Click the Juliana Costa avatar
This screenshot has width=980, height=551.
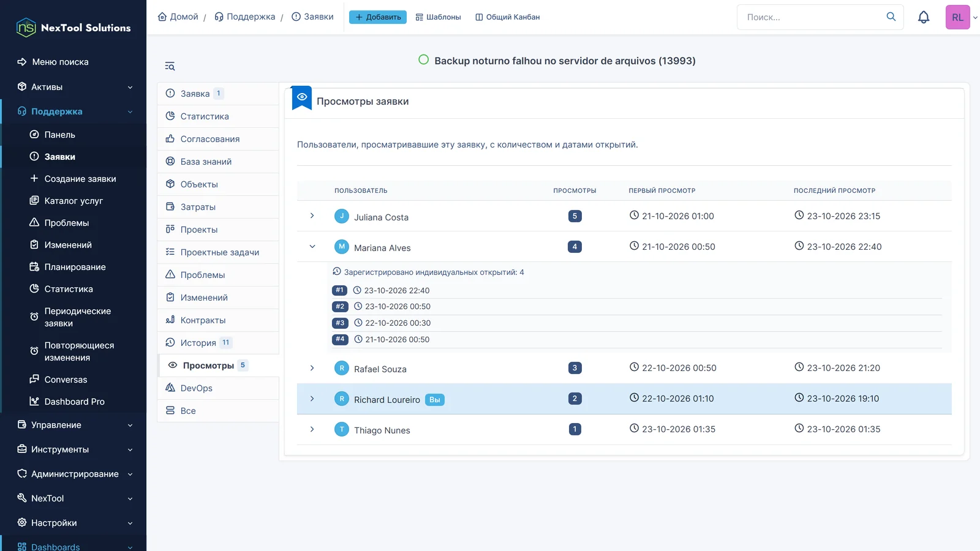[342, 216]
